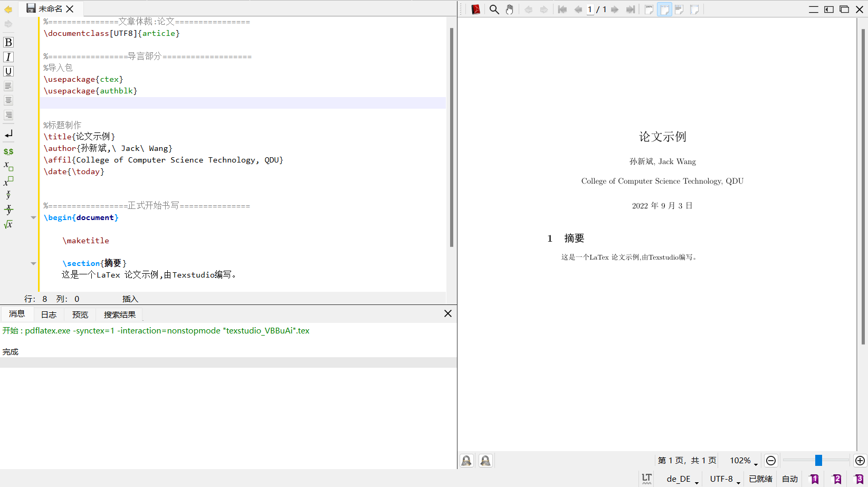Toggle bookmark 2 in the status bar

click(837, 479)
